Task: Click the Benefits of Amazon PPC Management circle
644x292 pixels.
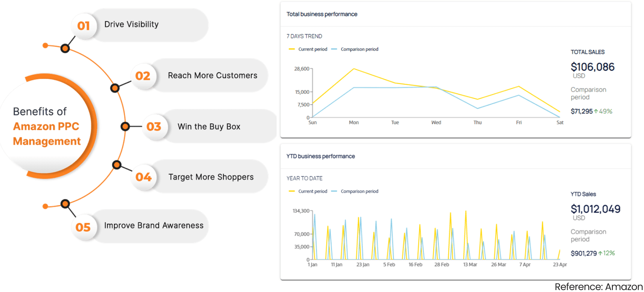Action: pos(47,126)
